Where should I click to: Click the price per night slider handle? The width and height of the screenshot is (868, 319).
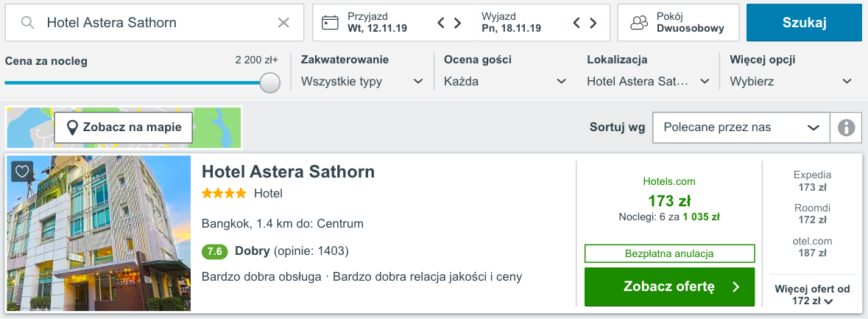click(270, 83)
